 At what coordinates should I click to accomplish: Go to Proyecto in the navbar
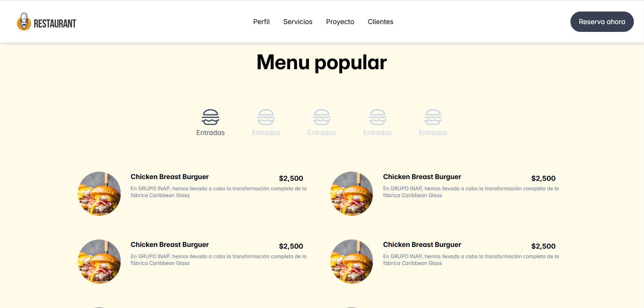(x=340, y=22)
